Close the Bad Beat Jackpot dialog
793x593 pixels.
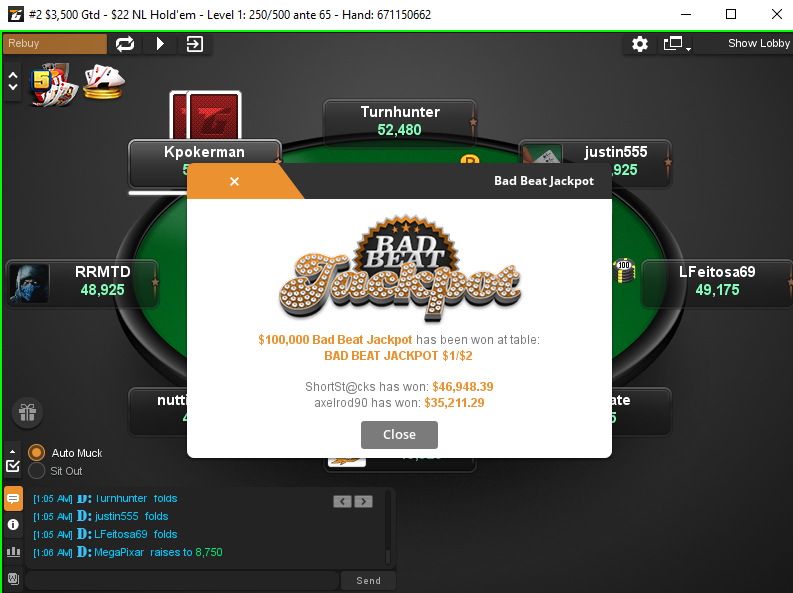click(x=399, y=435)
